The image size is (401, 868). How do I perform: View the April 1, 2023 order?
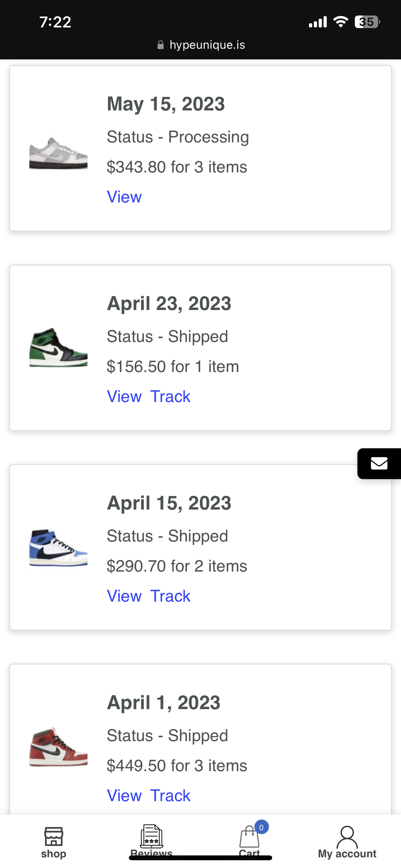(x=124, y=795)
